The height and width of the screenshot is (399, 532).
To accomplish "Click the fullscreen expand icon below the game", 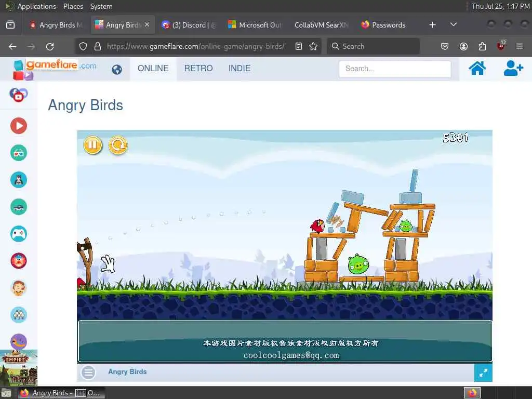I will [483, 373].
